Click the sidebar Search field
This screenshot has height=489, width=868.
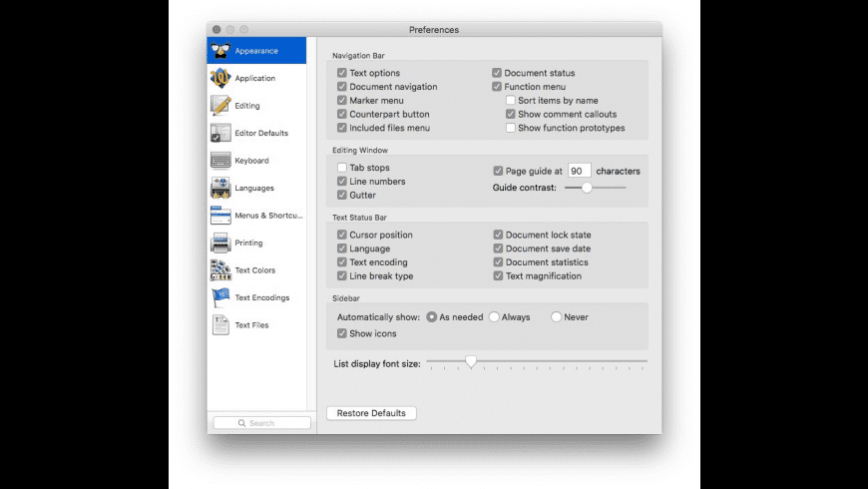pos(261,423)
